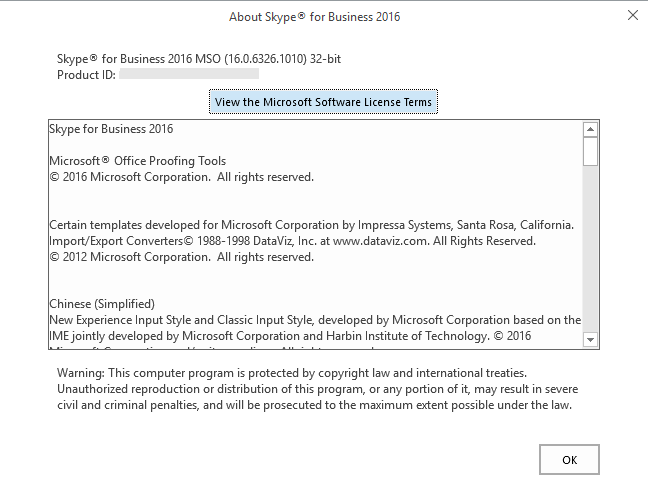Screen dimensions: 648x499
Task: Click the scrollbar track below the thumb
Action: [590, 248]
